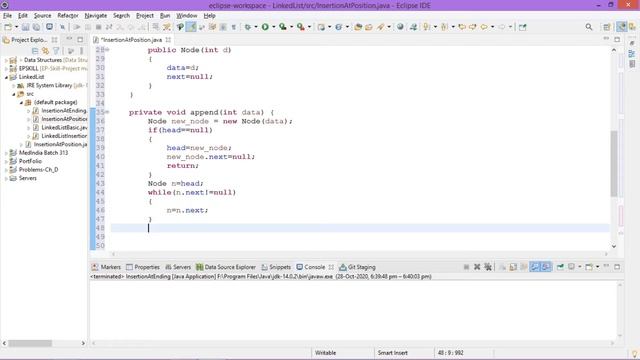Open the Project menu
Image resolution: width=640 pixels, height=360 pixels.
click(145, 16)
